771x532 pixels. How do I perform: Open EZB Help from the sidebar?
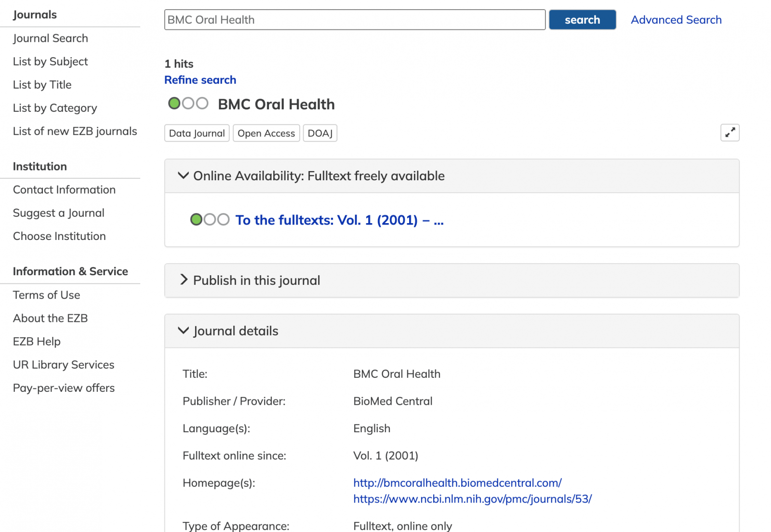point(37,342)
